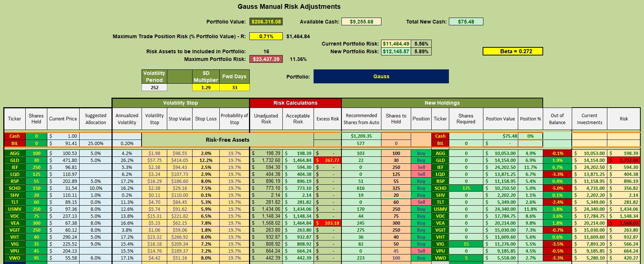Click USMV unadjusted risk 1,434.06
Screen dimensions: 644x264
coord(266,209)
